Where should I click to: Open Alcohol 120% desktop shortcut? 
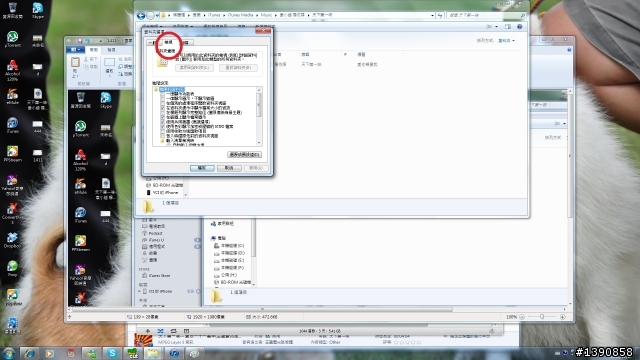click(12, 70)
